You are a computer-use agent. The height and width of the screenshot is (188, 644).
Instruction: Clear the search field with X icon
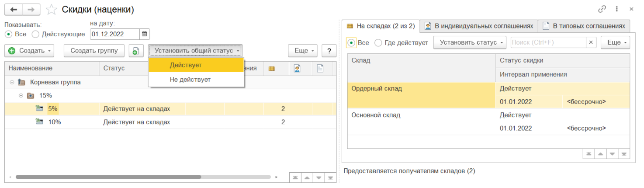point(591,42)
